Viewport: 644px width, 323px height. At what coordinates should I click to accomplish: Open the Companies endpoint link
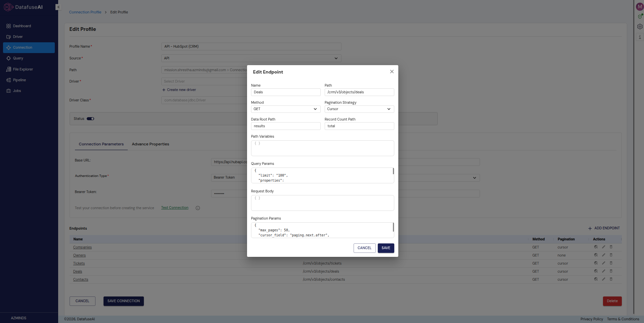(82, 247)
